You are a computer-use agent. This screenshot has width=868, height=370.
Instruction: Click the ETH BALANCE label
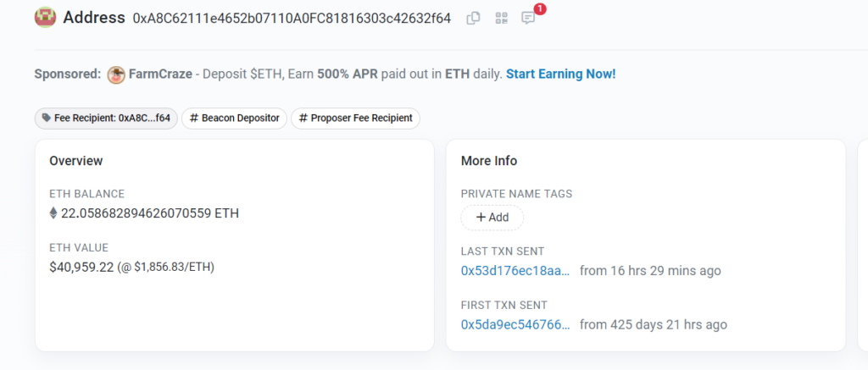coord(87,194)
